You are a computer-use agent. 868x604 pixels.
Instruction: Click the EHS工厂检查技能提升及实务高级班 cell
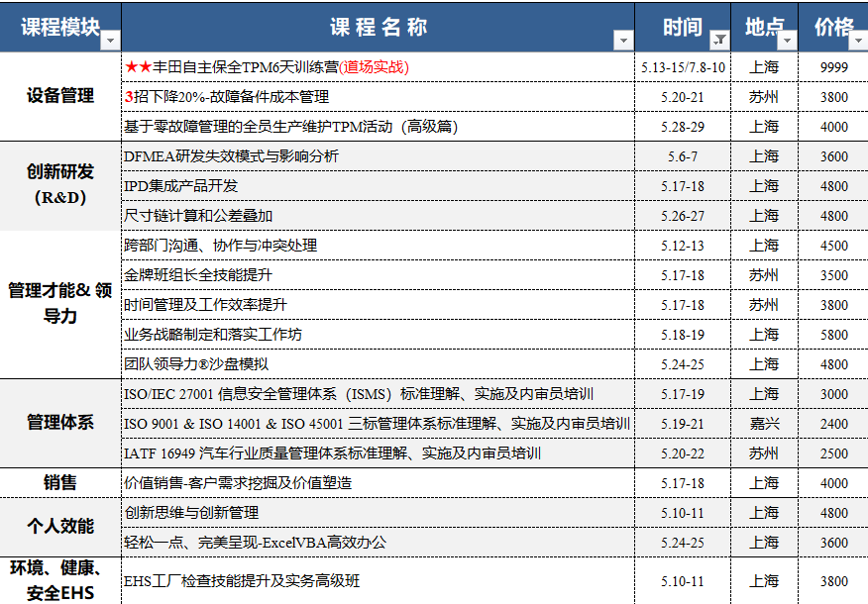coord(379,581)
